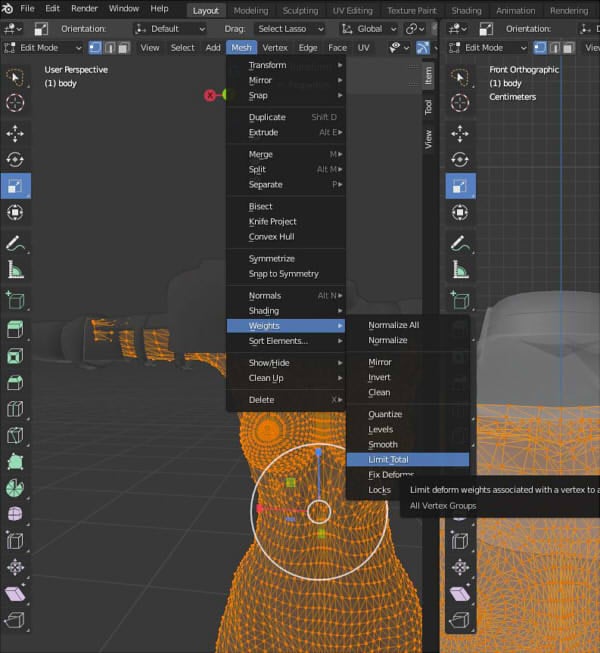The height and width of the screenshot is (653, 600).
Task: Select the Scale tool in right viewport
Action: pos(460,186)
